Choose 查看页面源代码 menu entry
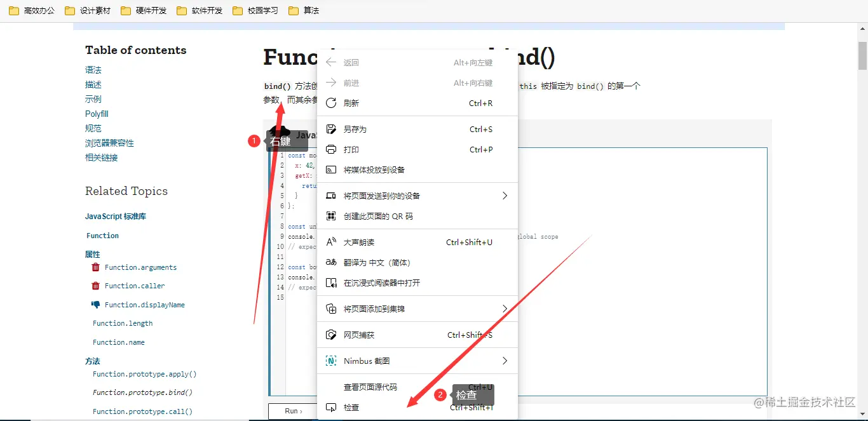Viewport: 868px width, 421px height. pyautogui.click(x=417, y=387)
